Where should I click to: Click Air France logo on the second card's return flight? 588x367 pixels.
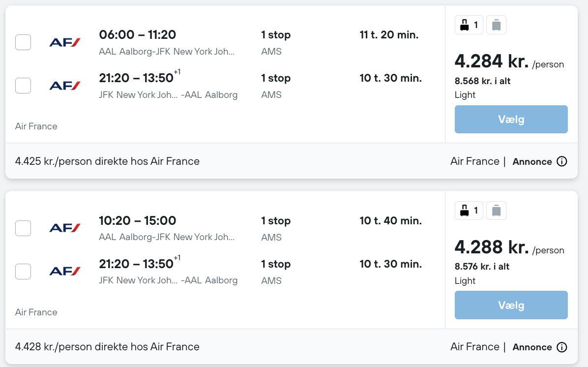click(65, 271)
